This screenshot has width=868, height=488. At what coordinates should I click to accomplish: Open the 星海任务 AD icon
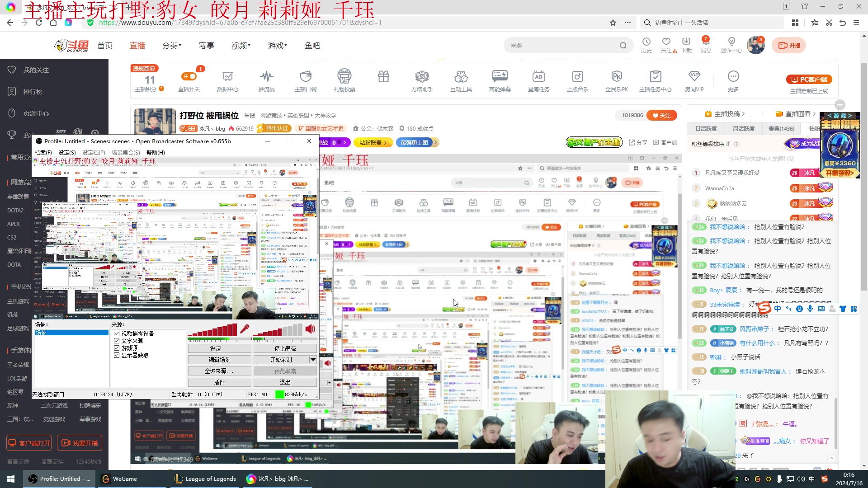(538, 80)
